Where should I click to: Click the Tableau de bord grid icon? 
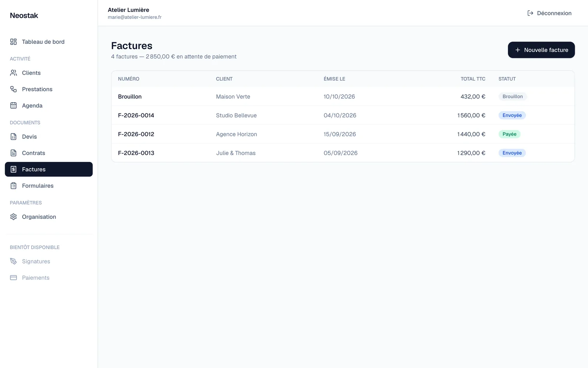point(14,42)
